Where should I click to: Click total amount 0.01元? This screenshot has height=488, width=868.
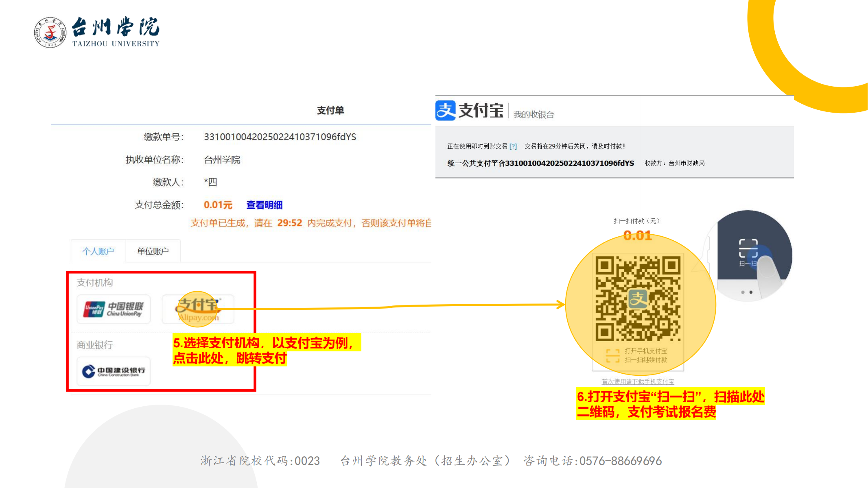click(218, 205)
